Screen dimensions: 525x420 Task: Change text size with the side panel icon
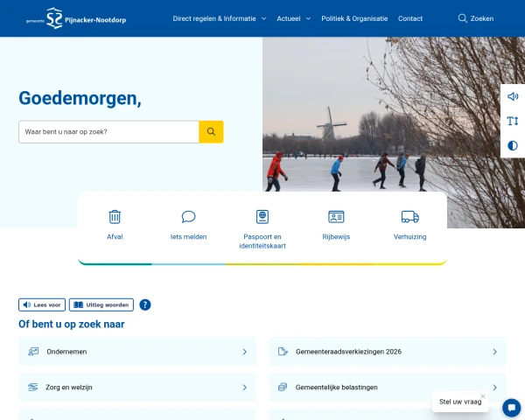(x=513, y=121)
